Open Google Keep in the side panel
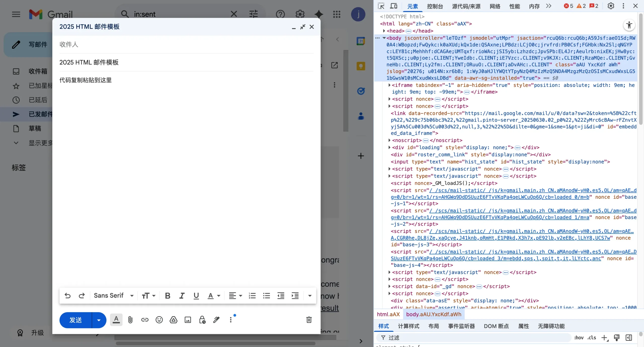Image resolution: width=644 pixels, height=347 pixels. [360, 66]
